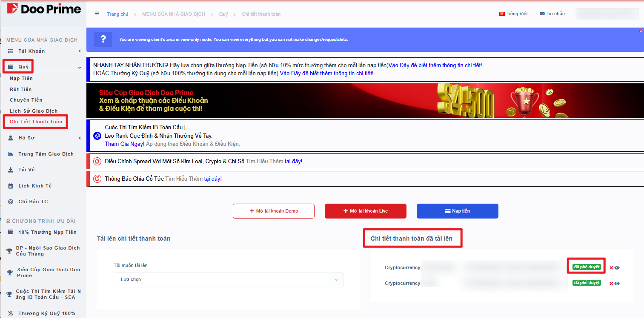The width and height of the screenshot is (644, 318).
Task: Click the percent icon beside Thưởng Ký Quỹ 100%
Action: click(11, 313)
